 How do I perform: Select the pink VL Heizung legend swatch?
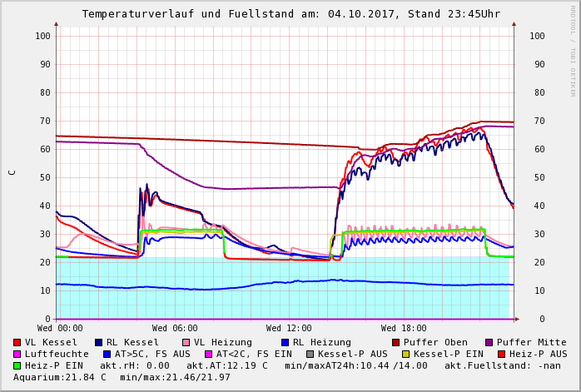click(x=185, y=342)
